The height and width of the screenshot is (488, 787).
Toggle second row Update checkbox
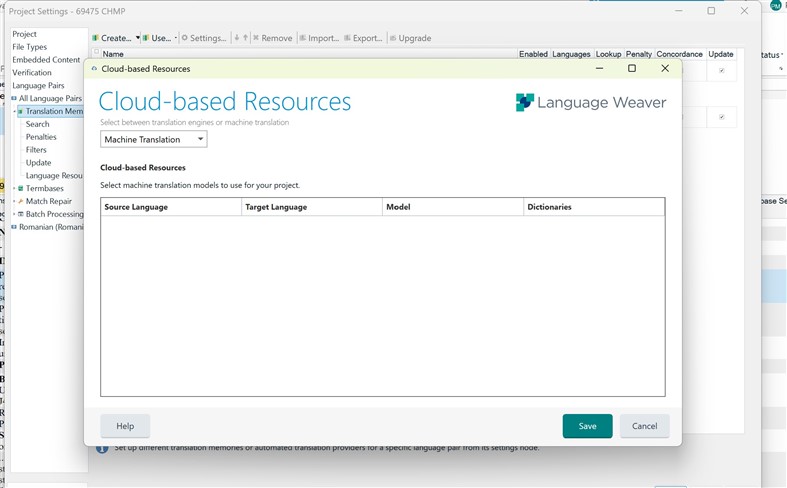(721, 117)
